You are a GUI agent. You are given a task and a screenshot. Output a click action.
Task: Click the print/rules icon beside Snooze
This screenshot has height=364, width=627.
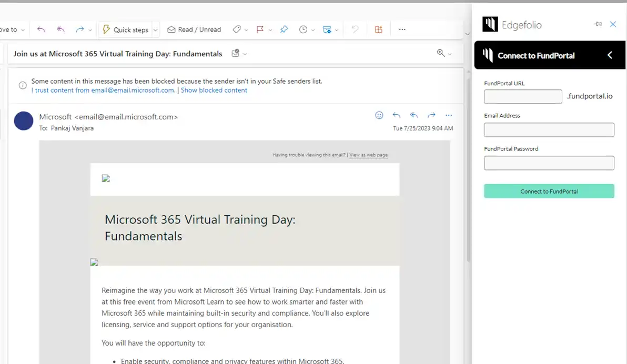click(x=327, y=29)
